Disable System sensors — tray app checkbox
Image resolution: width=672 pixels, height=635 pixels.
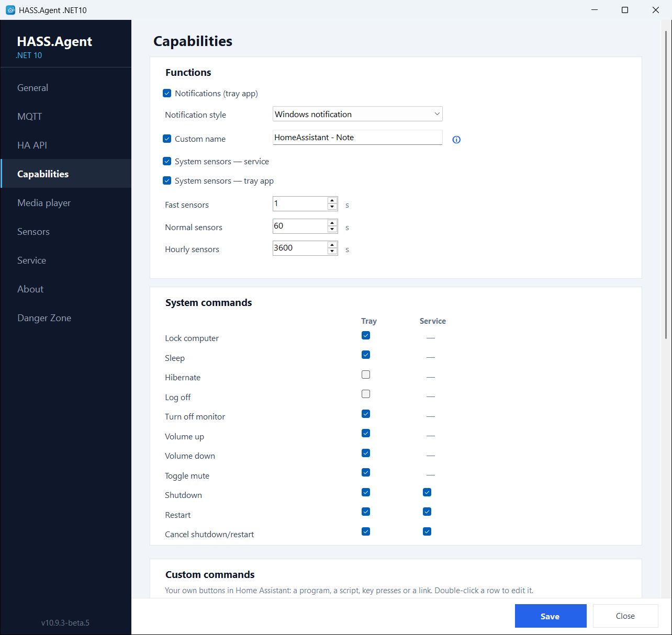click(167, 180)
